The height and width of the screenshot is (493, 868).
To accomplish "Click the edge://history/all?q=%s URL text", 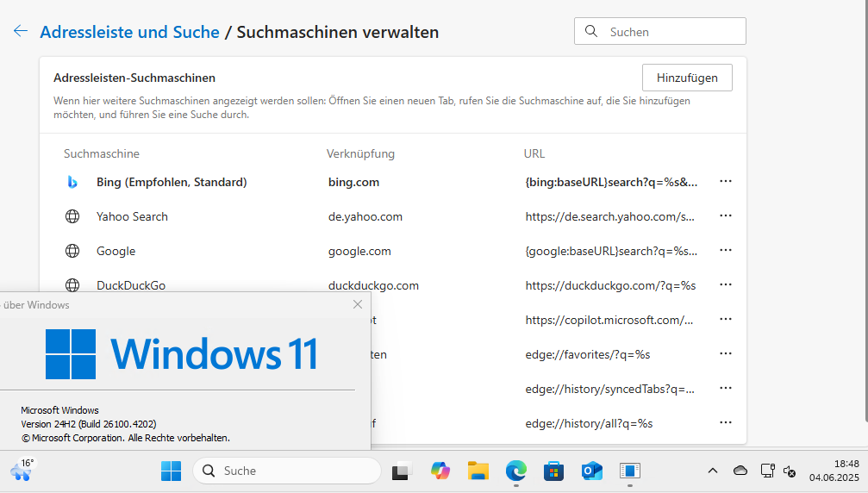I will pyautogui.click(x=589, y=423).
